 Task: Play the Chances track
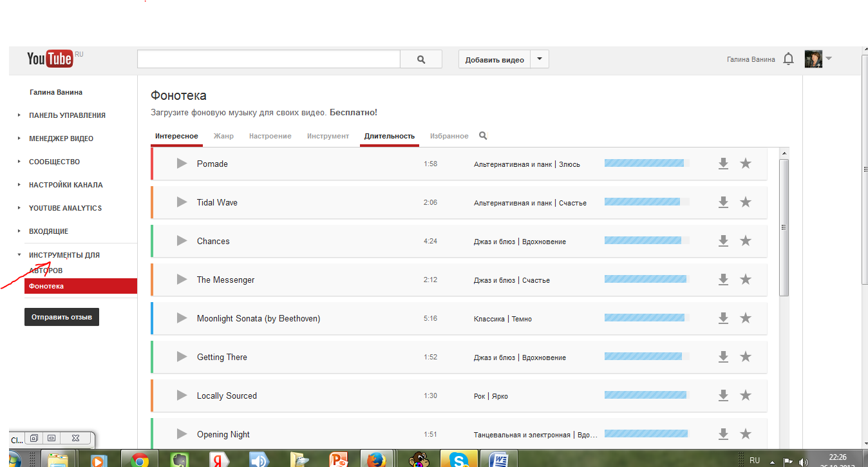[x=182, y=241]
